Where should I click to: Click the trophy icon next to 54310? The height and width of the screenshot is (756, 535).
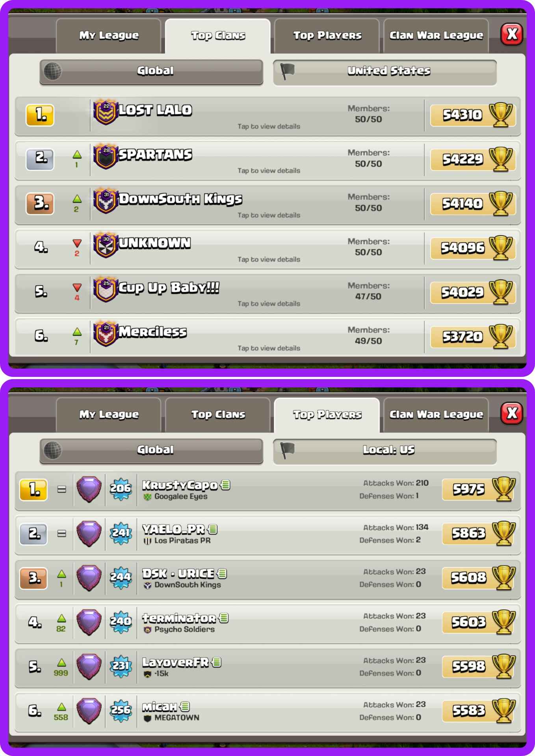click(x=501, y=115)
